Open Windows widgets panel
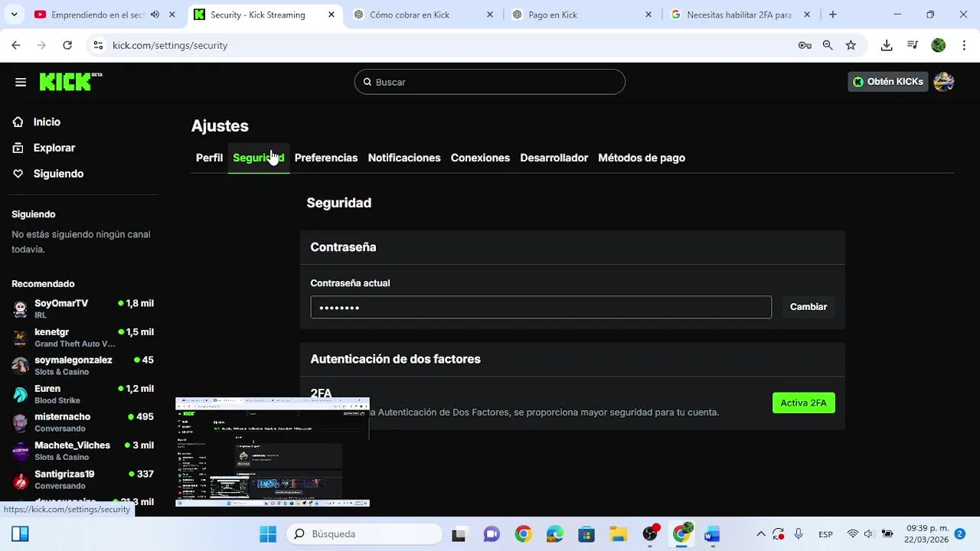 click(20, 533)
